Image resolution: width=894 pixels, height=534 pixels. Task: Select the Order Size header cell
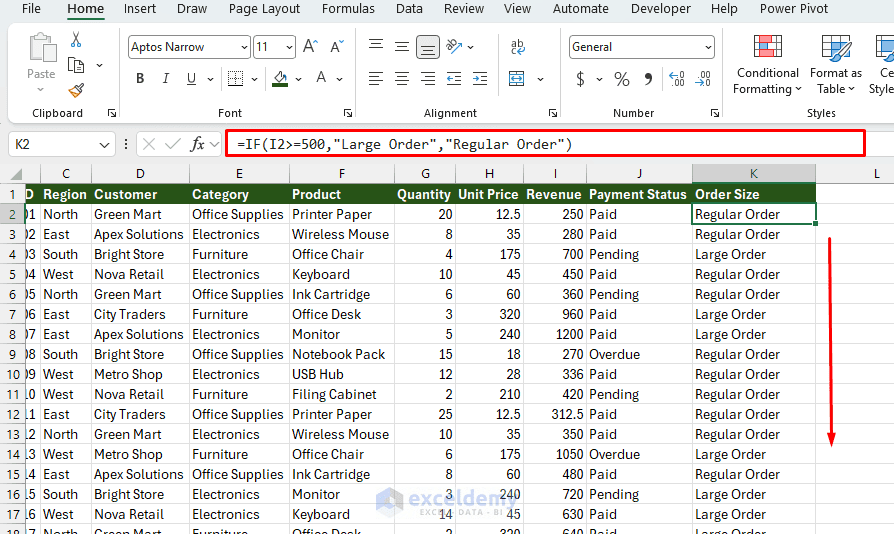pos(754,194)
